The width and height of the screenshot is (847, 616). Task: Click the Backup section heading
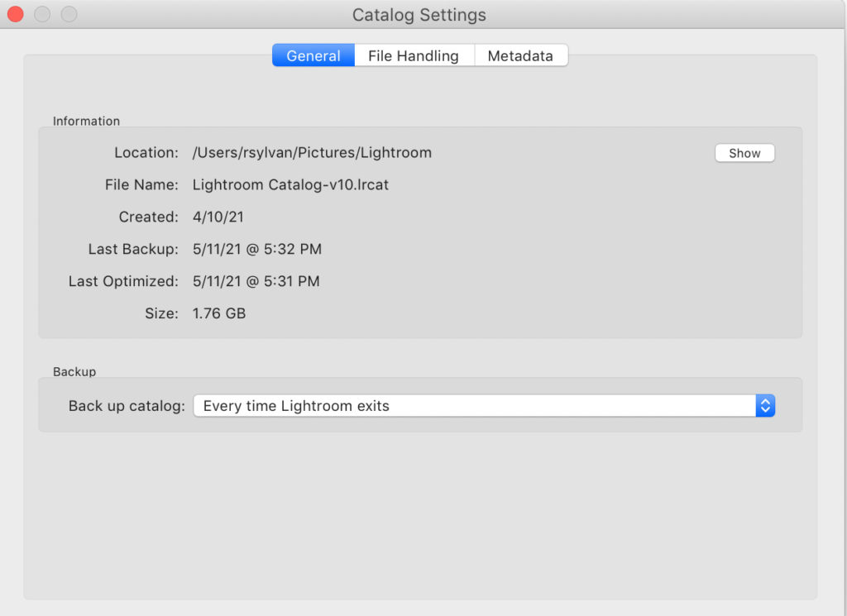point(74,372)
